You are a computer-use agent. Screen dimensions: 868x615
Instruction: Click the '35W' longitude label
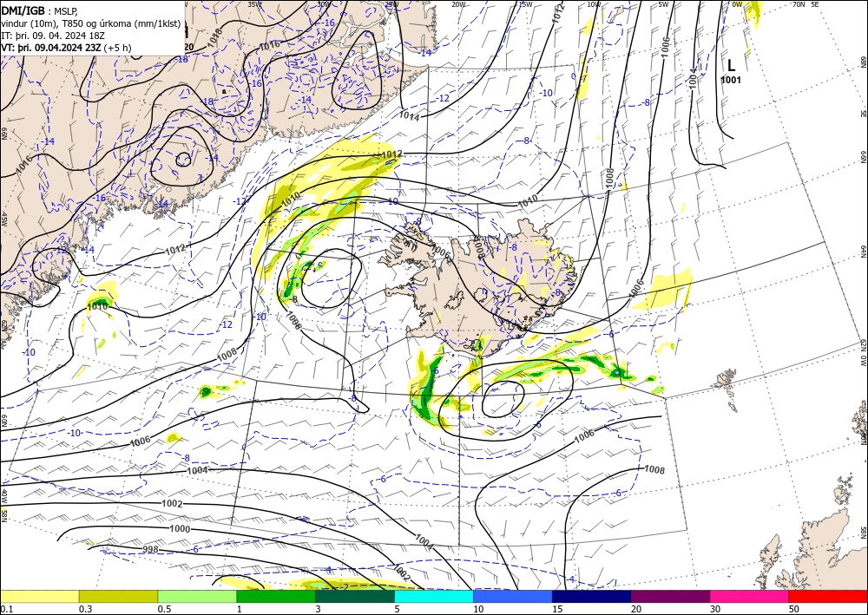click(x=254, y=4)
